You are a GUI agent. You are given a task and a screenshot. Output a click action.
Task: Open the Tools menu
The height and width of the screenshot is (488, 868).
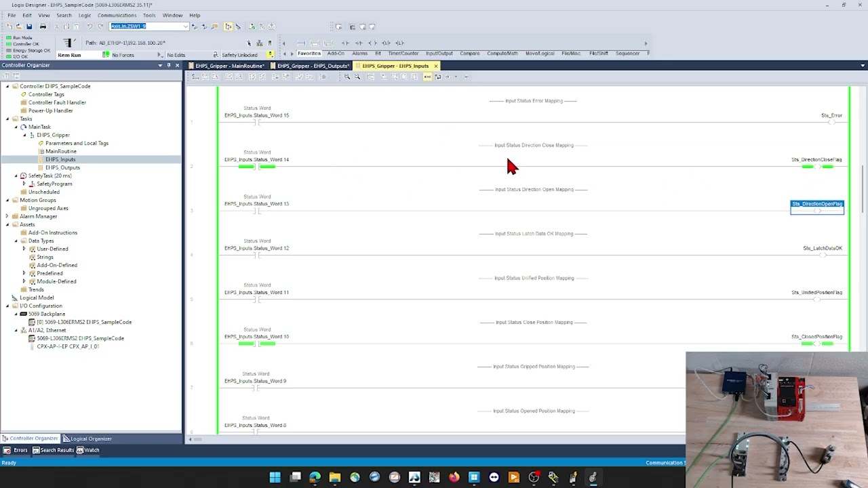(149, 15)
